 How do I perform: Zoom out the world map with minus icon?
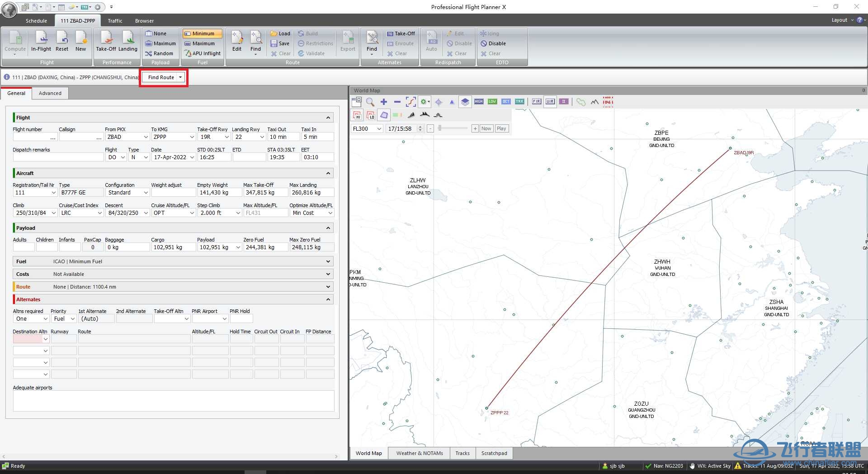click(x=397, y=102)
